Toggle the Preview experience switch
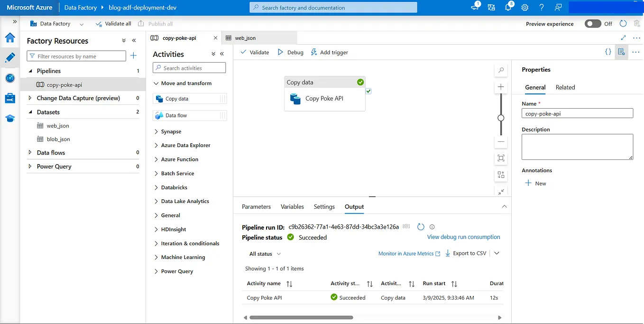This screenshot has height=324, width=644. click(x=593, y=23)
